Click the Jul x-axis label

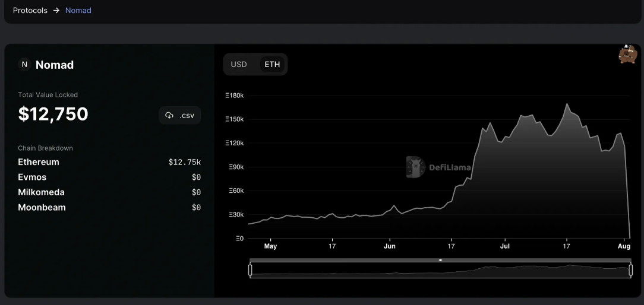click(504, 246)
